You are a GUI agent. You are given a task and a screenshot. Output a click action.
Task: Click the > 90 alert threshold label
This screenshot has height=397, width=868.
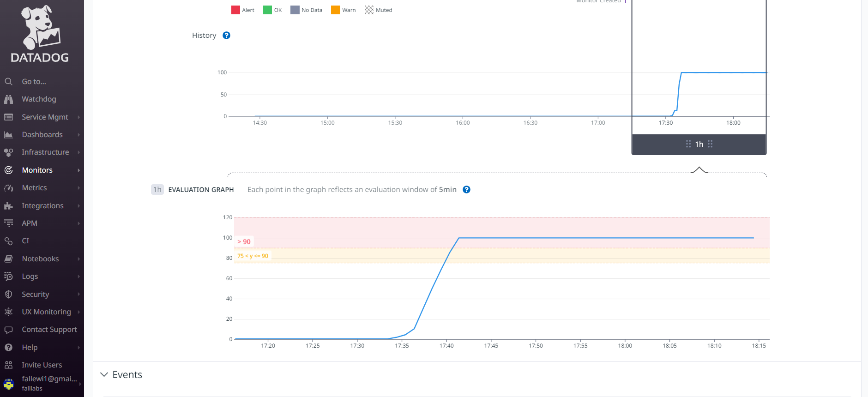point(244,242)
